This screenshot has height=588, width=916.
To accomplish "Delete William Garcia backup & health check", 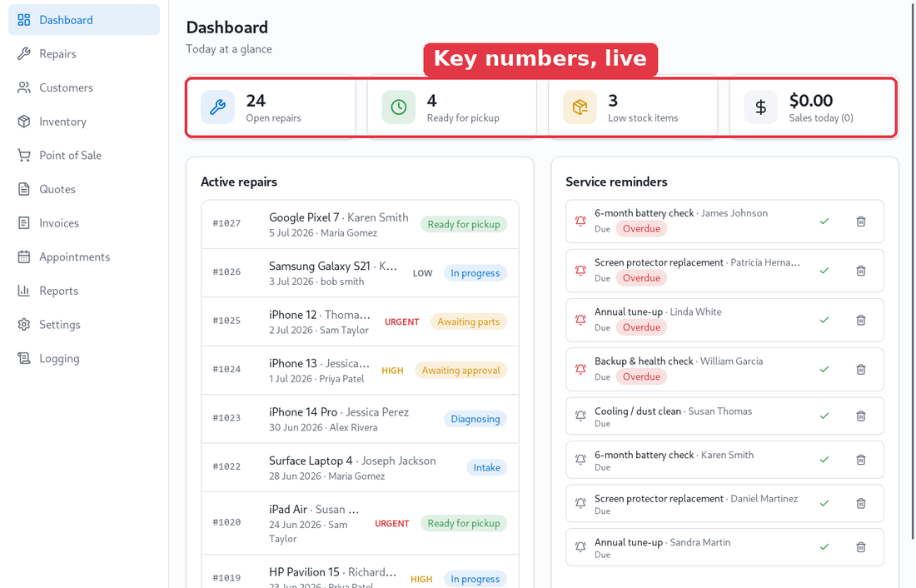I will [861, 370].
